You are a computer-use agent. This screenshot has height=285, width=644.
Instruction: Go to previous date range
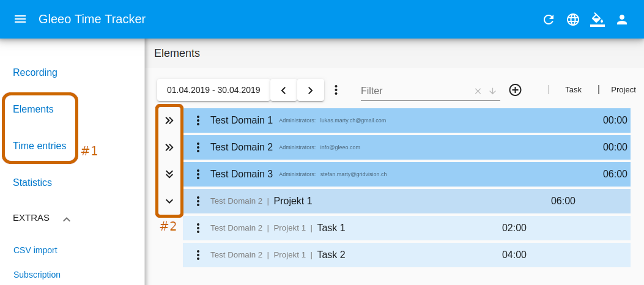(283, 90)
